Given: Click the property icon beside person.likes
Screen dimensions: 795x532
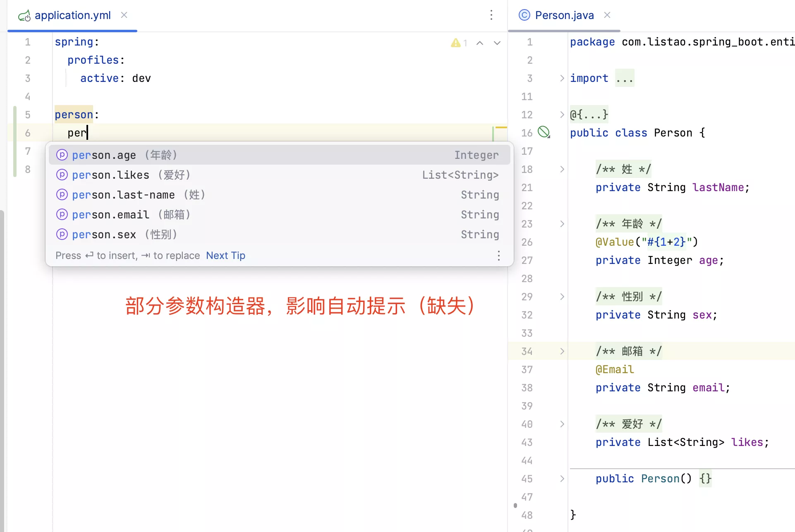Looking at the screenshot, I should tap(62, 175).
